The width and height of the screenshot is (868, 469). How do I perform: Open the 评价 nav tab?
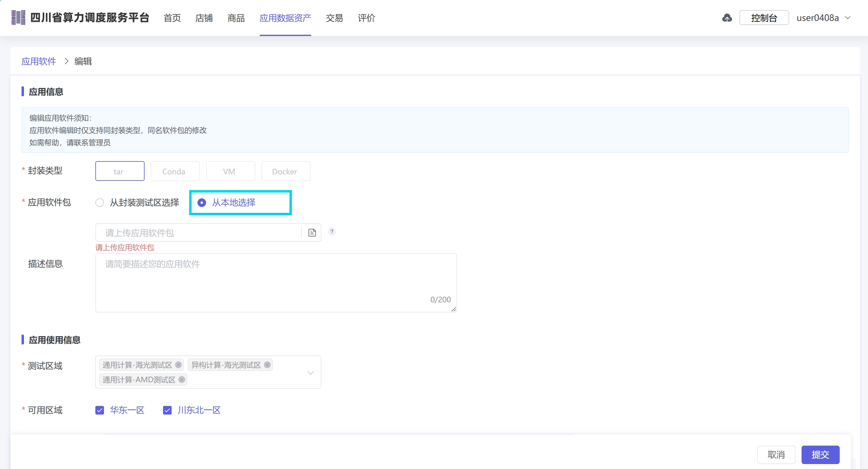tap(366, 18)
